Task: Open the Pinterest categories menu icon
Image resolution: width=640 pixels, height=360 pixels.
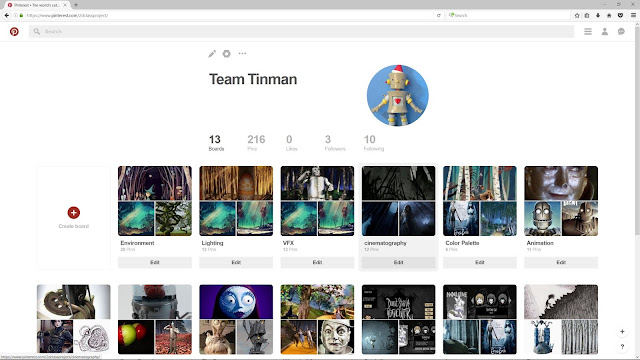Action: pyautogui.click(x=588, y=31)
